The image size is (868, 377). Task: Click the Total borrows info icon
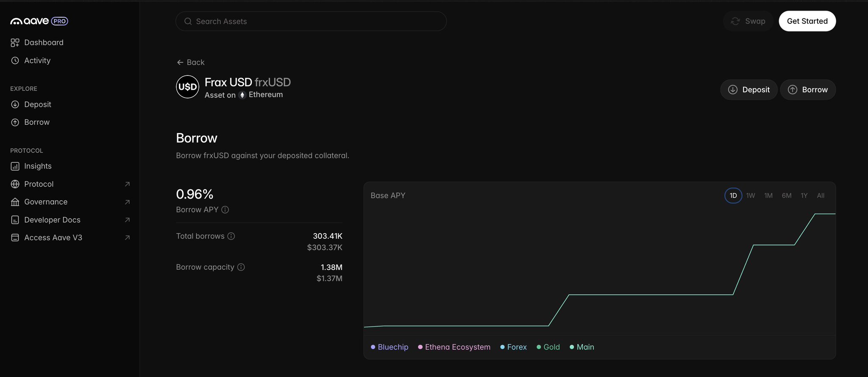click(231, 236)
